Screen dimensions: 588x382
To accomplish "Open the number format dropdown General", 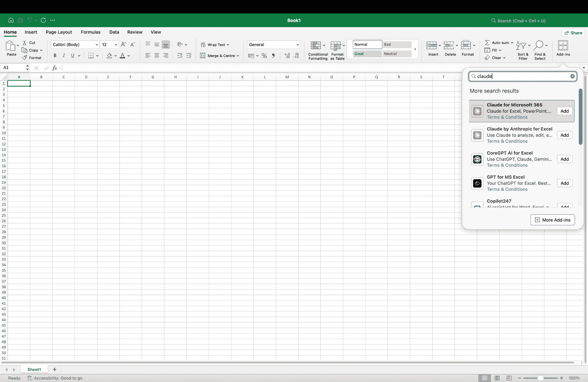I will (274, 44).
